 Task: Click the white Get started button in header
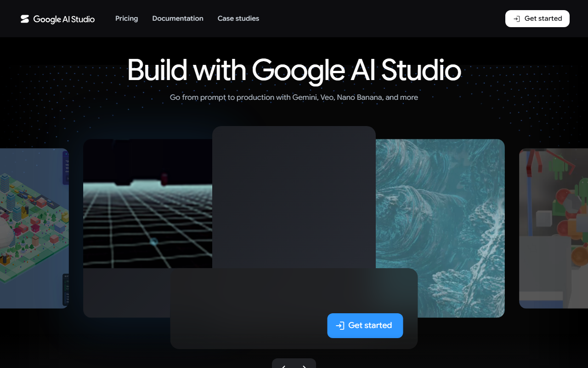point(537,18)
